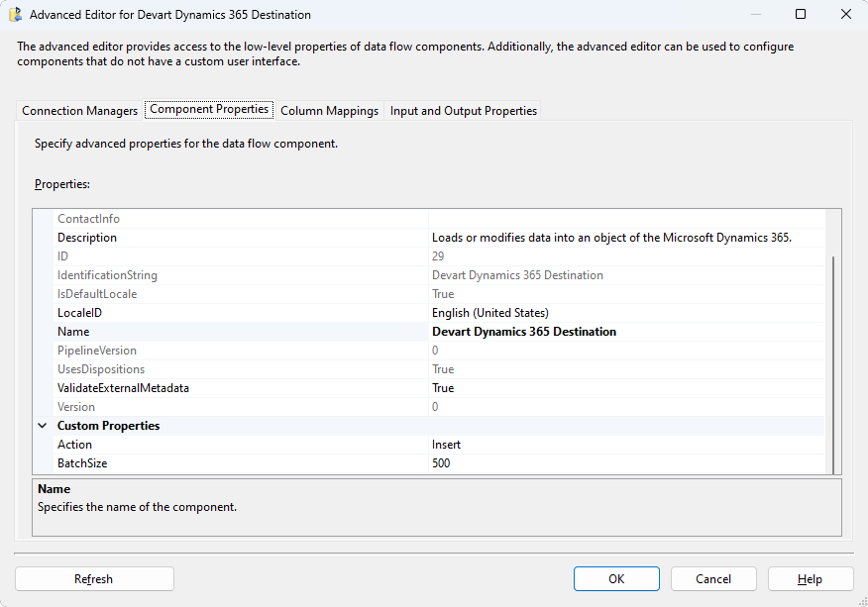The height and width of the screenshot is (607, 868).
Task: Switch to the Connection Managers tab
Action: tap(79, 111)
